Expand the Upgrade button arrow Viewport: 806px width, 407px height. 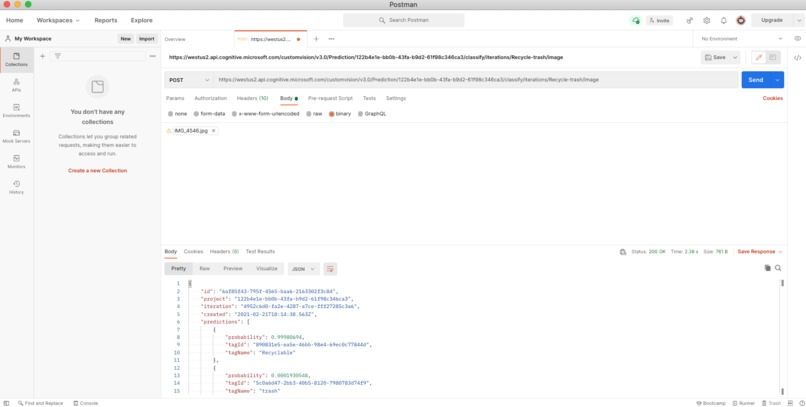coord(798,21)
